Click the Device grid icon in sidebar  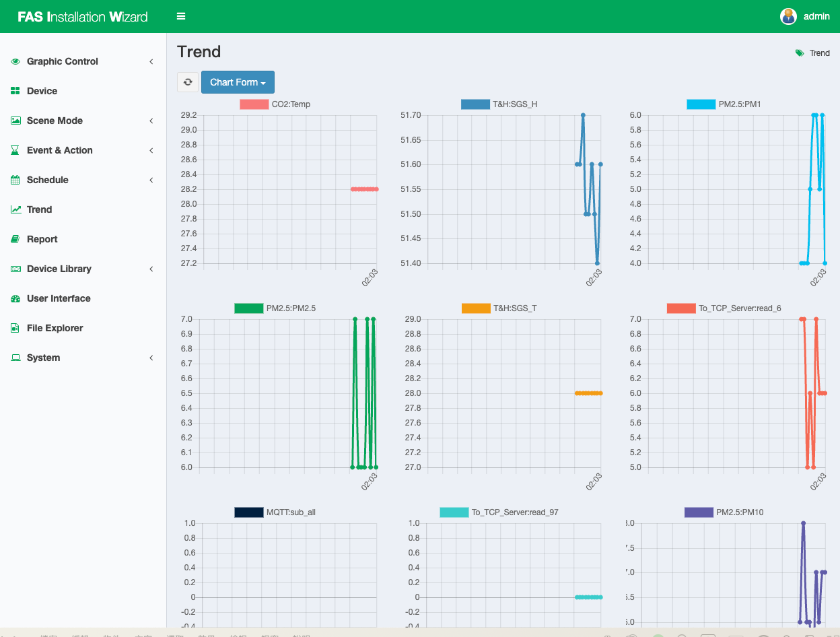[x=15, y=91]
